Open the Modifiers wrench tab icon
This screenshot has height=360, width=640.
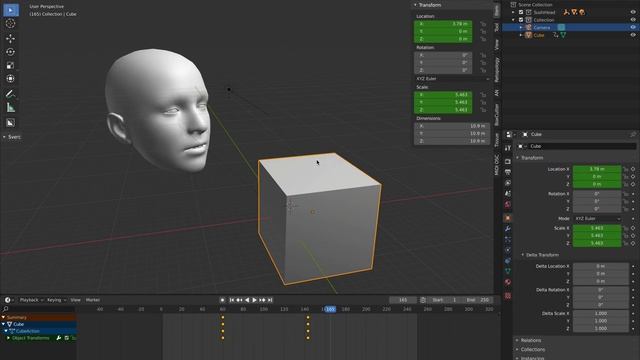pos(508,229)
